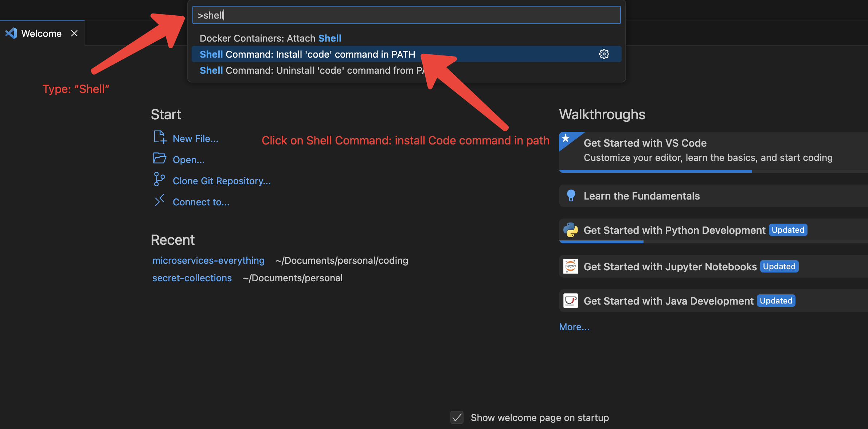Click the Clone Git Repository branch icon

click(x=159, y=179)
